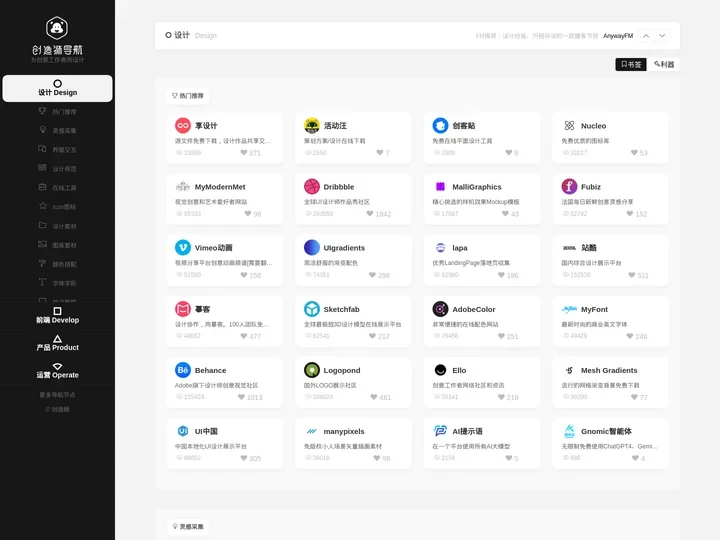Open the manypixels card title

(343, 431)
